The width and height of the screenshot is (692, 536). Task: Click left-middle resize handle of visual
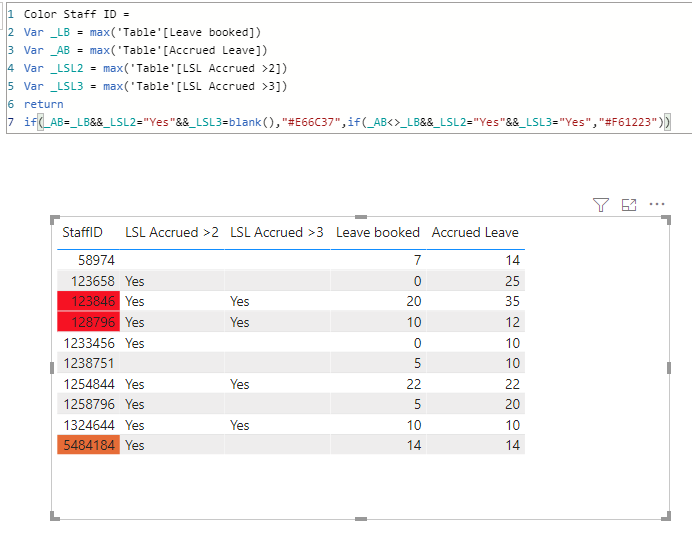pos(52,368)
